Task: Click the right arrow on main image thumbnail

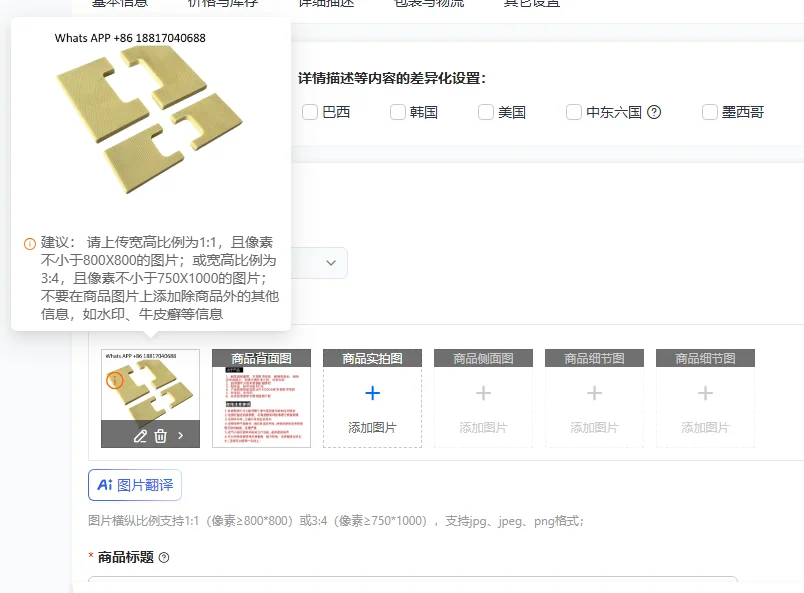Action: pyautogui.click(x=180, y=436)
